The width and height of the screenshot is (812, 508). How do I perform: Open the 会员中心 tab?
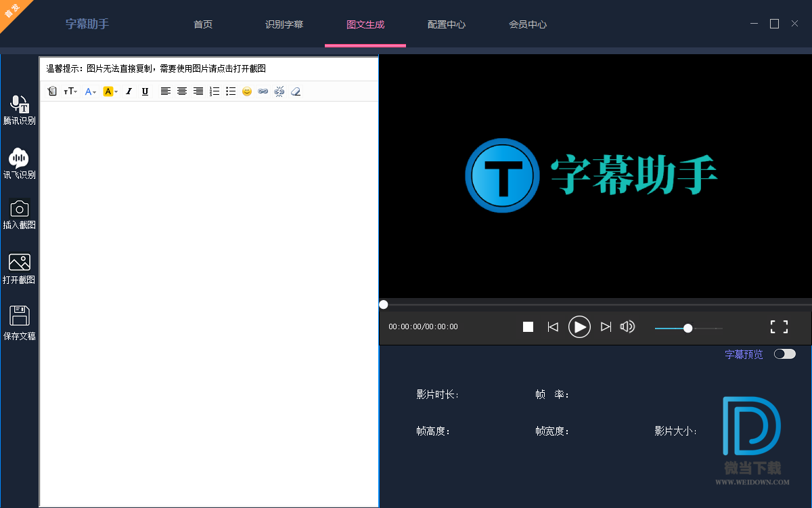pyautogui.click(x=528, y=24)
